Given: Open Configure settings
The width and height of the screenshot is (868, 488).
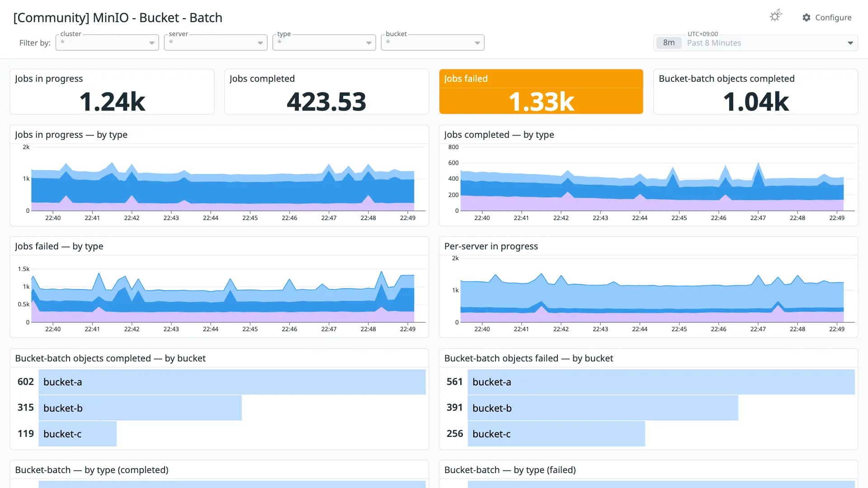Looking at the screenshot, I should [x=827, y=17].
